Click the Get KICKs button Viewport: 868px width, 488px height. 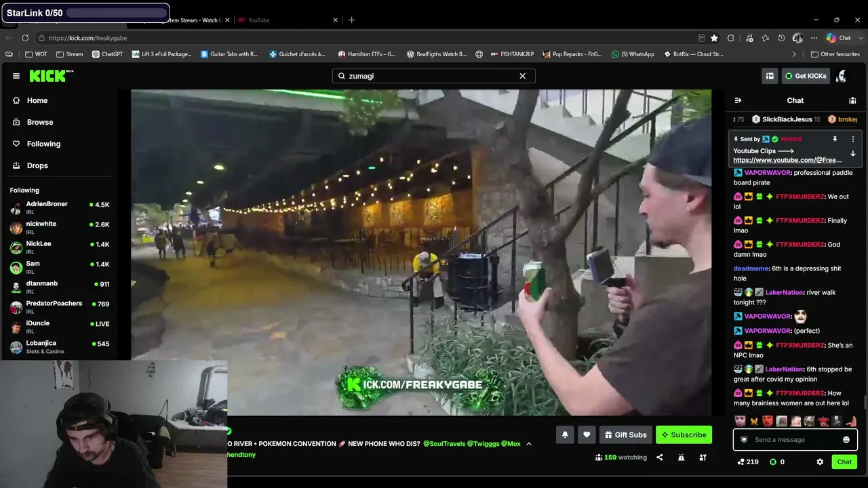click(x=806, y=76)
